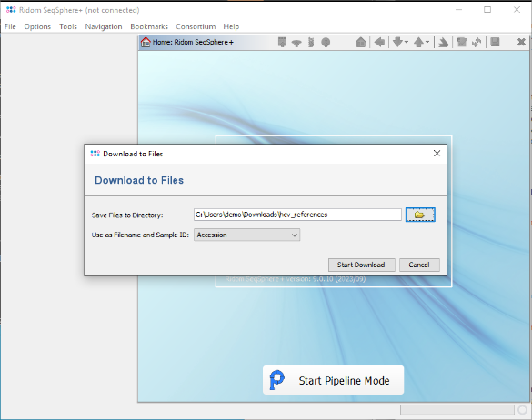Viewport: 532px width, 420px height.
Task: Click the first grayed server icon in toolbar
Action: 282,42
